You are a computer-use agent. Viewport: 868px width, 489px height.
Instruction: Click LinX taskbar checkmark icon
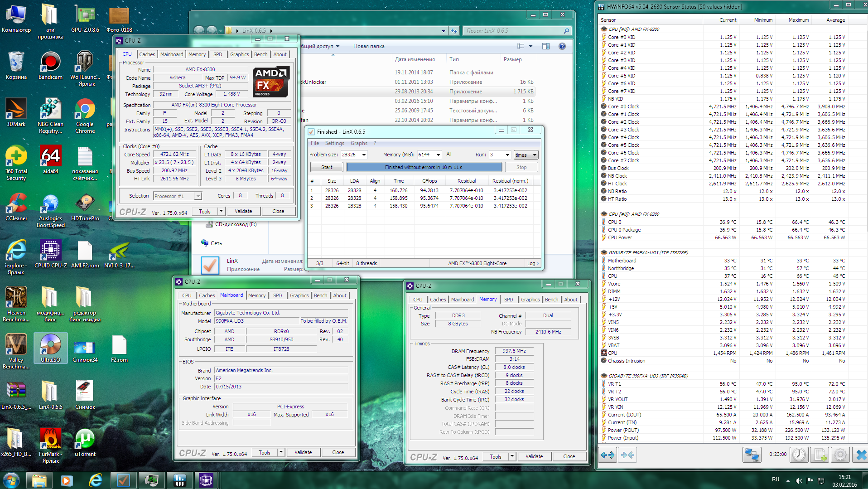point(123,480)
